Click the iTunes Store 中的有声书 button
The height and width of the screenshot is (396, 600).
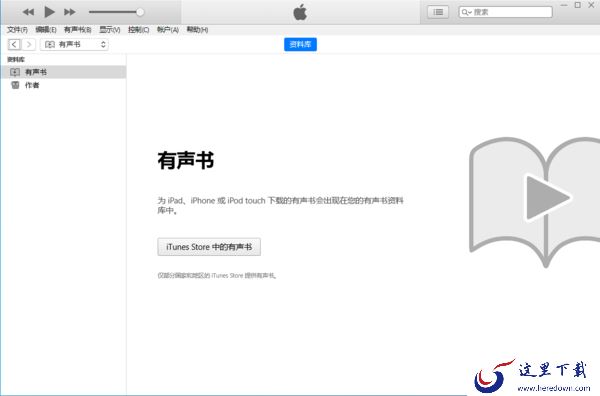pos(209,247)
